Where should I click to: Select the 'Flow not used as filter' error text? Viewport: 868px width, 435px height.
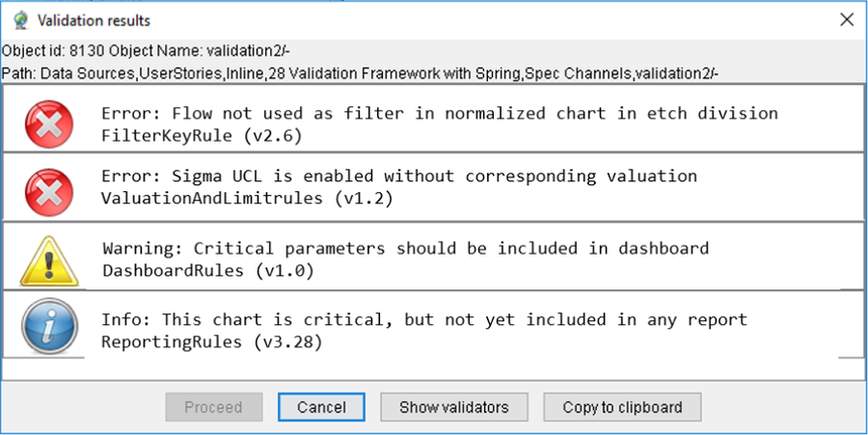tap(439, 113)
